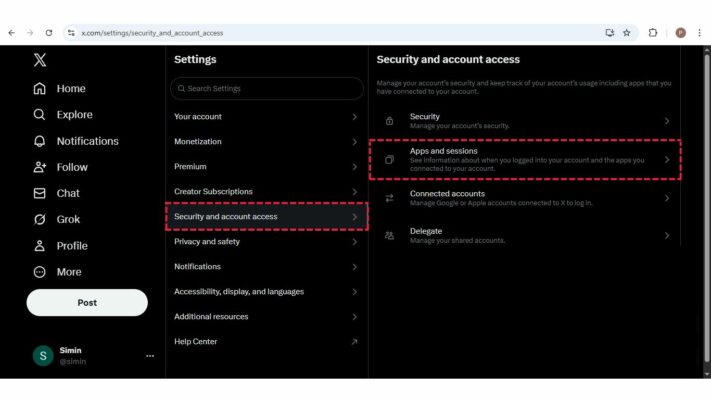Click the Chat envelope icon

click(39, 193)
